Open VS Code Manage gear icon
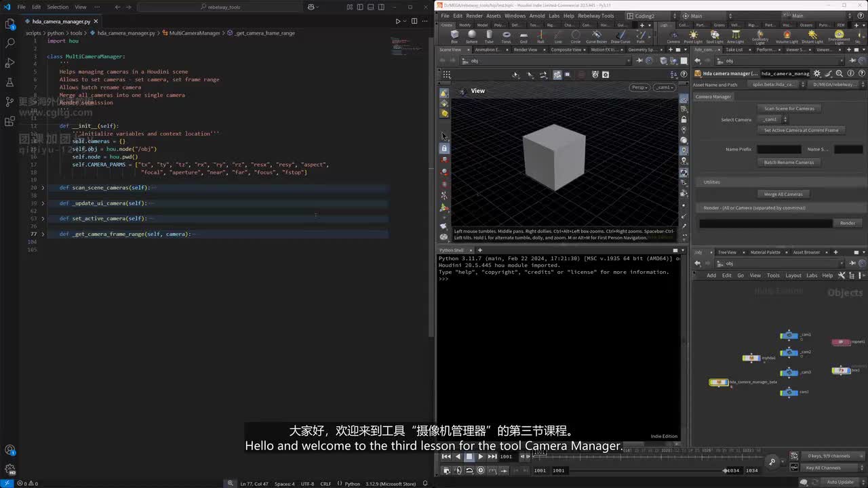 pyautogui.click(x=10, y=469)
